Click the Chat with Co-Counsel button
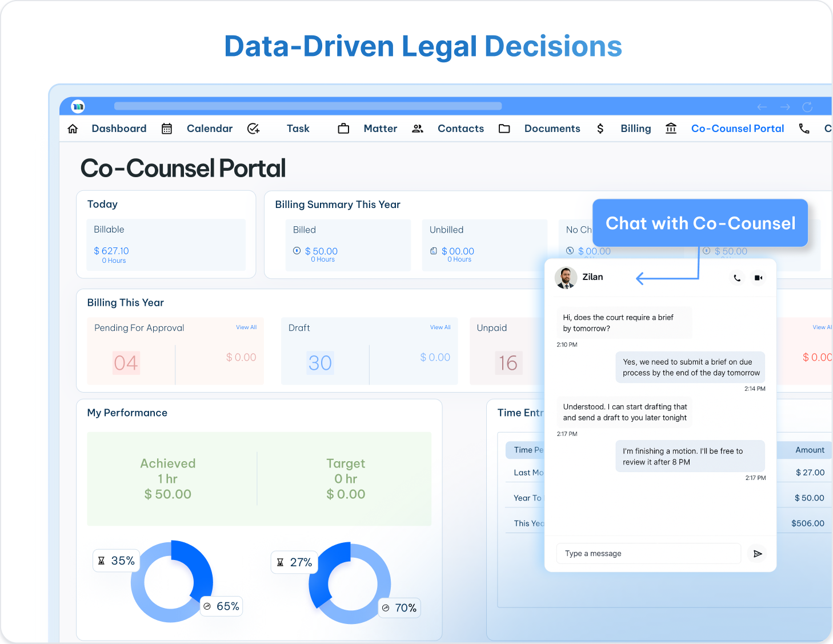This screenshot has height=644, width=833. (x=700, y=223)
